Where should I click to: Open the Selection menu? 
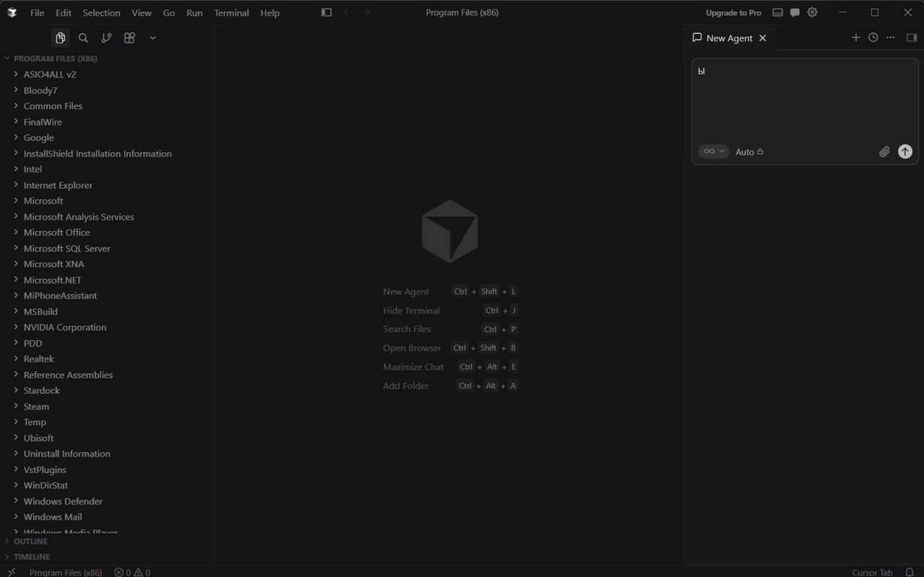(101, 12)
